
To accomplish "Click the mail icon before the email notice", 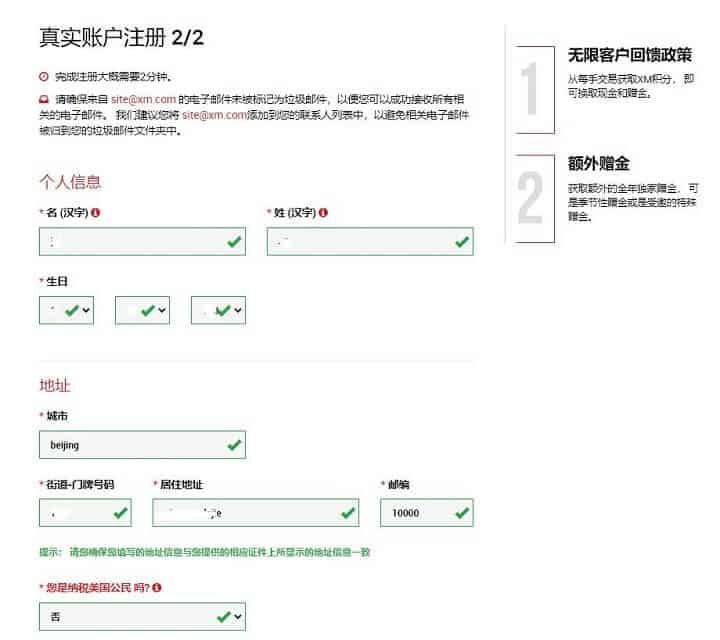I will [44, 99].
